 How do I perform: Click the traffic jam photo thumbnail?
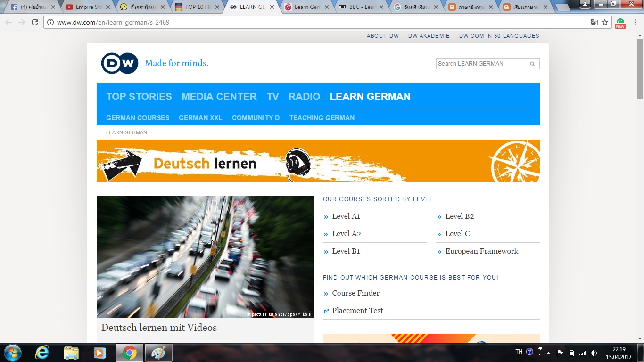(205, 257)
